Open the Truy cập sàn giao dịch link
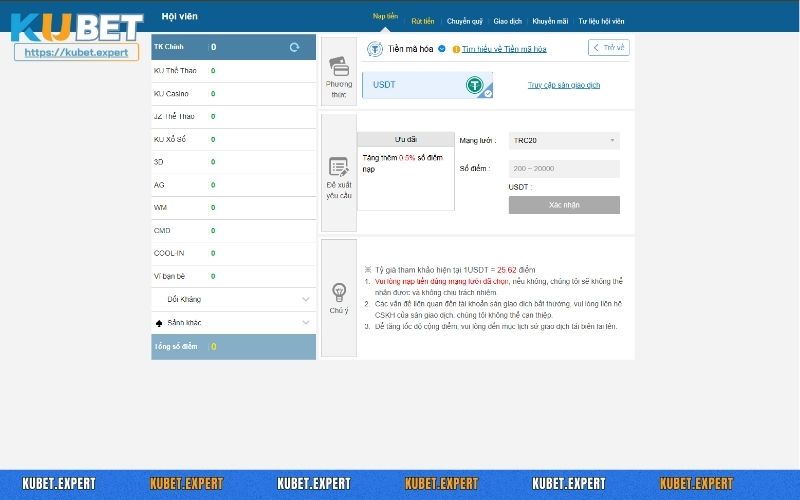 pyautogui.click(x=564, y=85)
